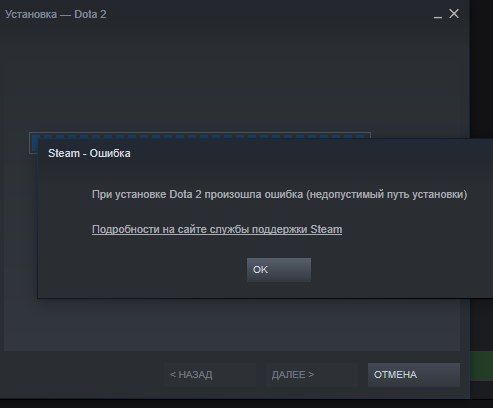Go back with the НАЗАД button
Image resolution: width=493 pixels, height=408 pixels.
point(210,375)
